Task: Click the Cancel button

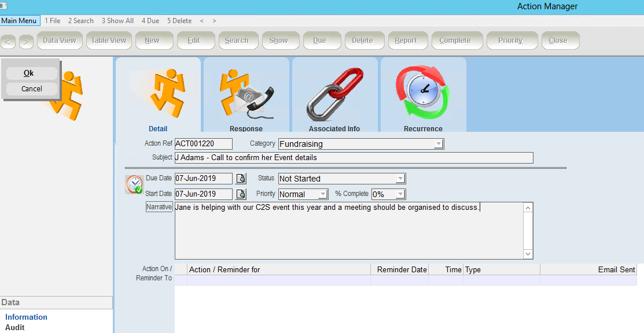Action: pos(32,88)
